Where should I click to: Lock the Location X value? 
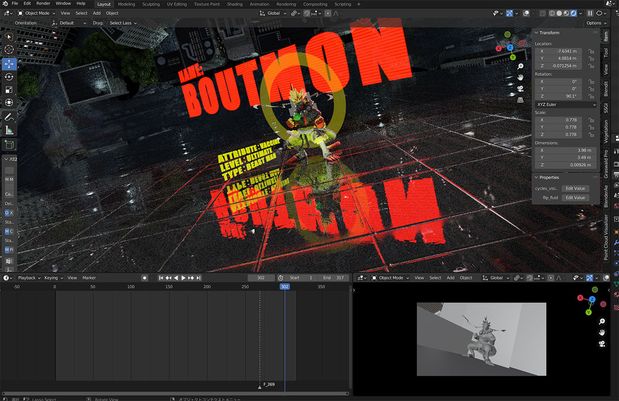591,51
